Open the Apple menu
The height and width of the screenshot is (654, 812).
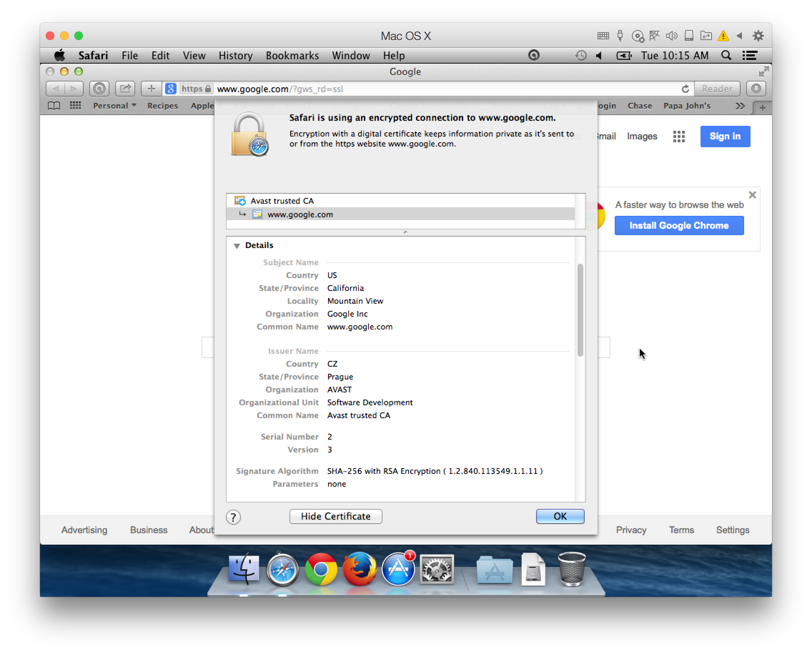[x=60, y=55]
